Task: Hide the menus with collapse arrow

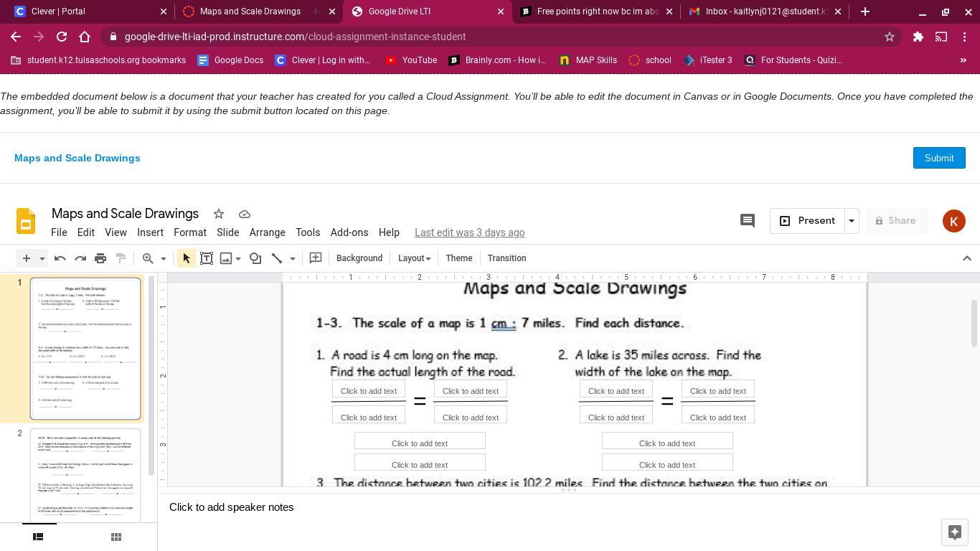Action: [x=966, y=258]
